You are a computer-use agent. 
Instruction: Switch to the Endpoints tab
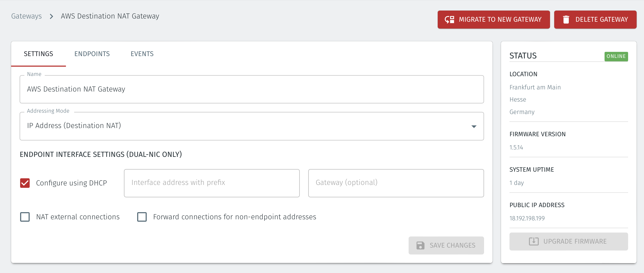pyautogui.click(x=92, y=54)
